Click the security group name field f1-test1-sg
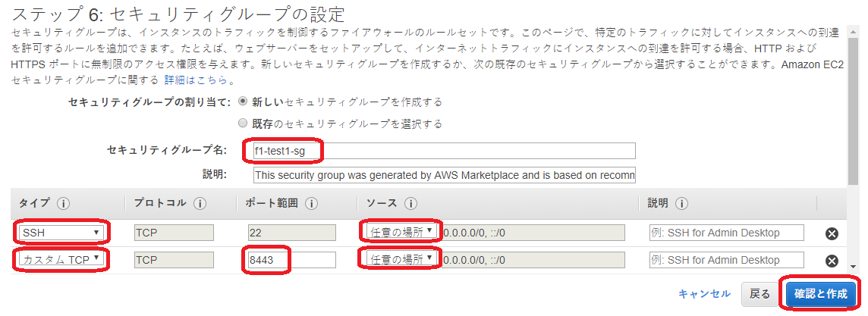868x316 pixels. [x=444, y=151]
